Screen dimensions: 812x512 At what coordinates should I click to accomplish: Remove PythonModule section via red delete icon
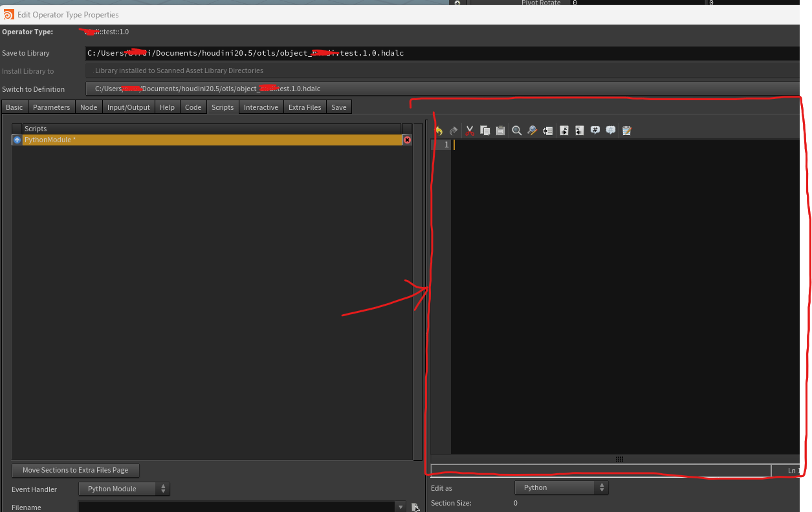[407, 140]
